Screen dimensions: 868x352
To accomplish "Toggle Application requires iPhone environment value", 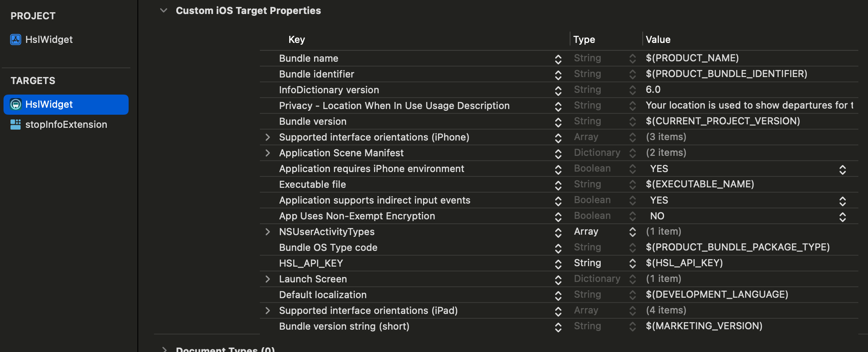I will [x=843, y=169].
